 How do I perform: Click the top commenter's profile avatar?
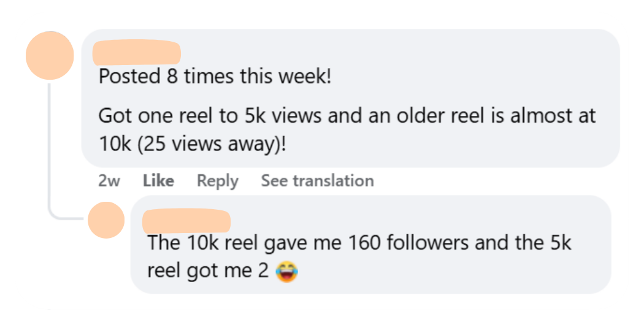tap(50, 56)
